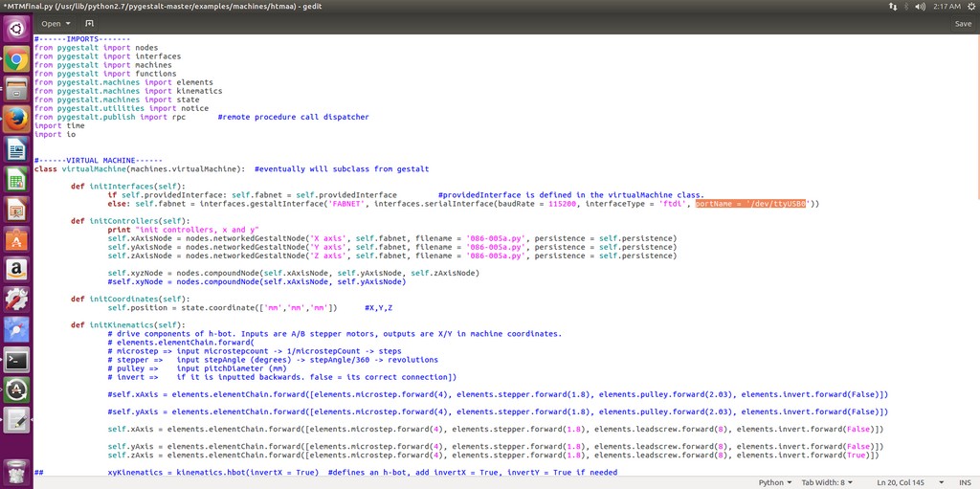Open the session power gear menu

pos(970,6)
